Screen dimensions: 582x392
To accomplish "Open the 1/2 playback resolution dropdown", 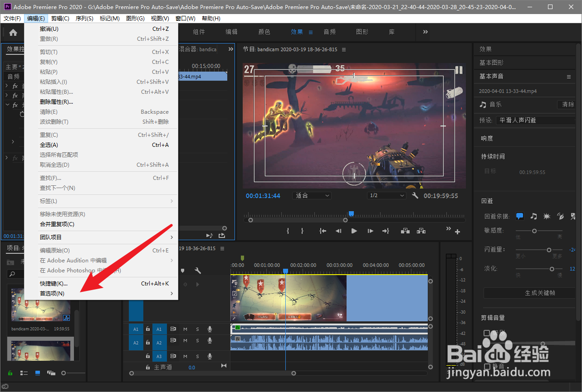I will pos(386,196).
